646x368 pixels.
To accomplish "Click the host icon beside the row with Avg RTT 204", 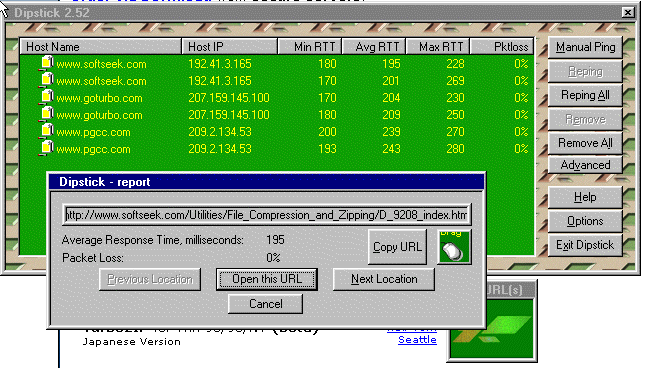I will click(x=47, y=97).
